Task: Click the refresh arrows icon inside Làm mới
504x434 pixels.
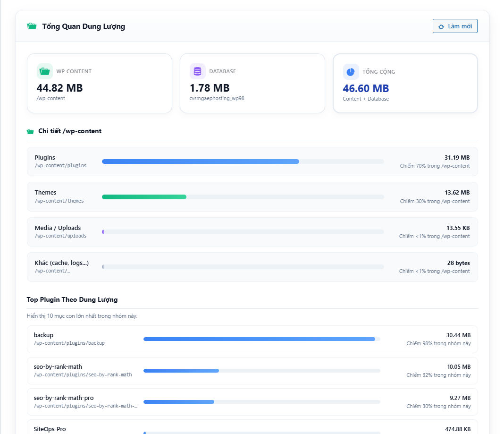Action: pyautogui.click(x=441, y=27)
